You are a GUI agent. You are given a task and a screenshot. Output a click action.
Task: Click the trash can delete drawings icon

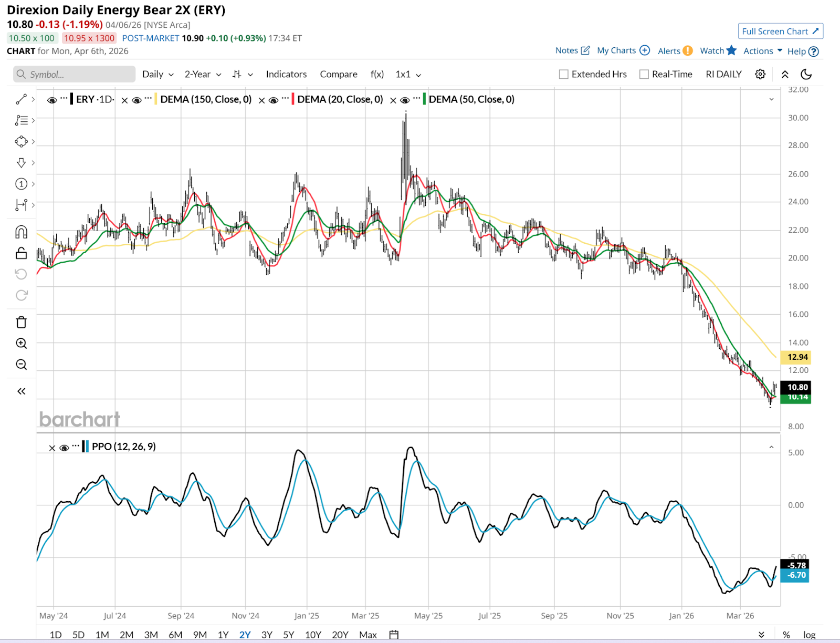pos(21,322)
